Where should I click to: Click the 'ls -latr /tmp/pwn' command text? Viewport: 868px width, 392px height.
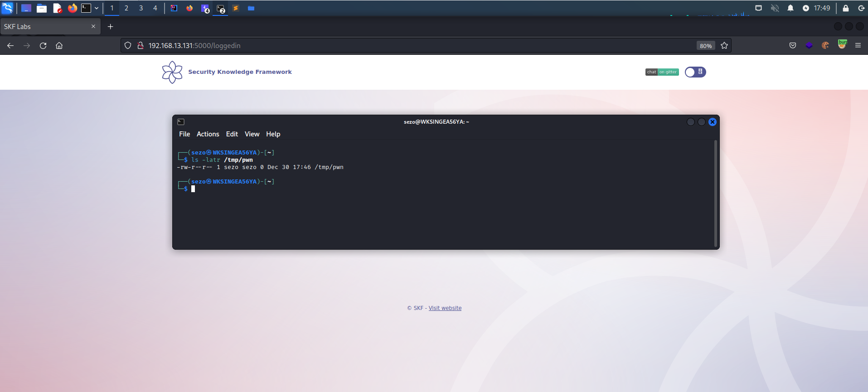tap(222, 160)
